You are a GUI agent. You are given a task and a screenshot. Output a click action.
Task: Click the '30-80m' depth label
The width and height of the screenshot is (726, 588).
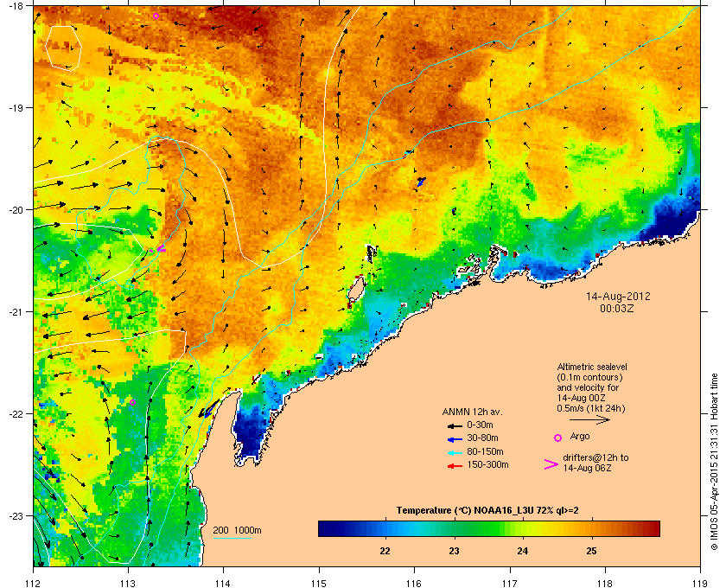[482, 438]
